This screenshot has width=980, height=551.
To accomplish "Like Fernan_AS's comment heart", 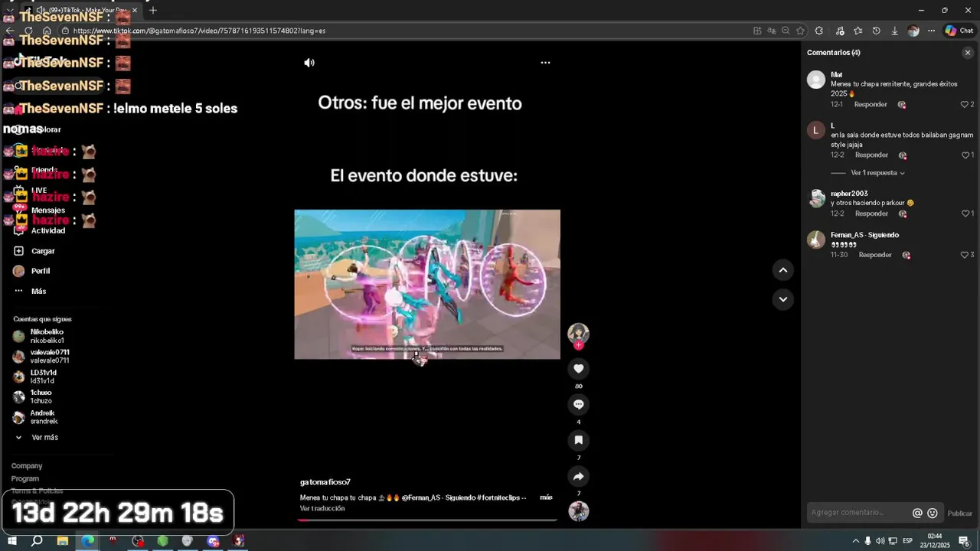I will pos(965,255).
